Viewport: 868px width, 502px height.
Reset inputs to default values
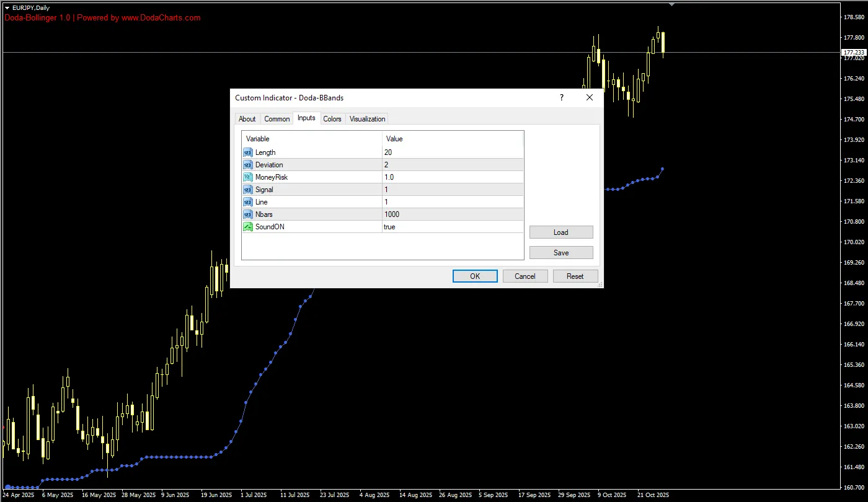pos(575,276)
